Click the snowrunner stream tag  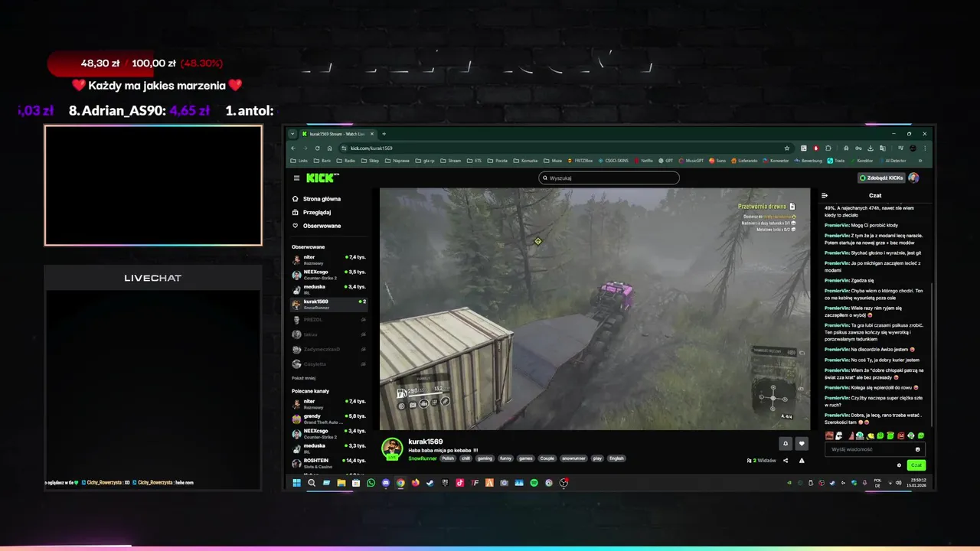pos(573,458)
